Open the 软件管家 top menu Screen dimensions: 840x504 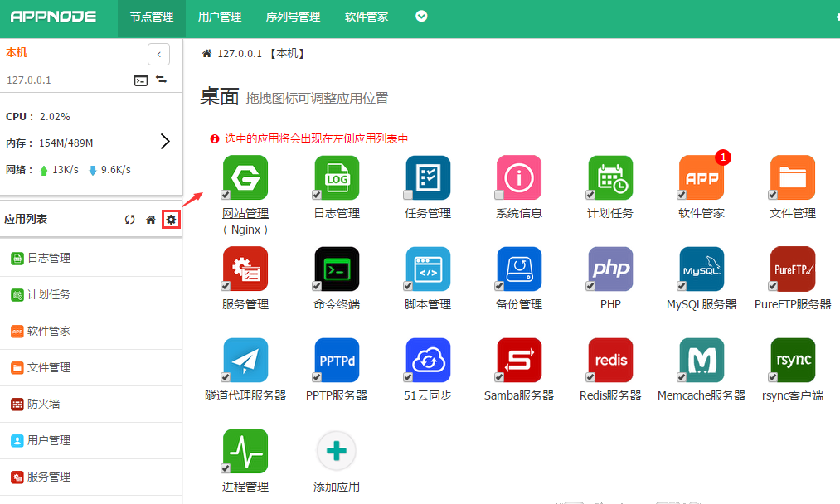(367, 17)
